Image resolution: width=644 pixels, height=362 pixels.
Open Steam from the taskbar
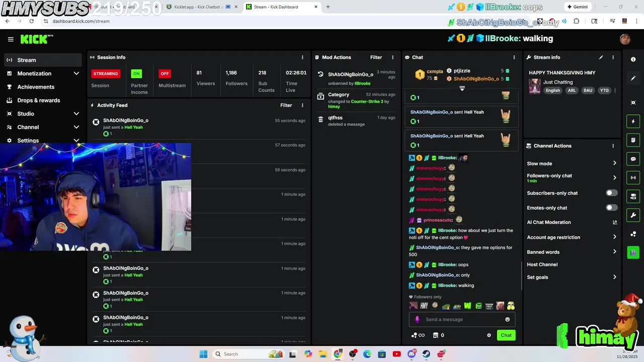pyautogui.click(x=426, y=354)
